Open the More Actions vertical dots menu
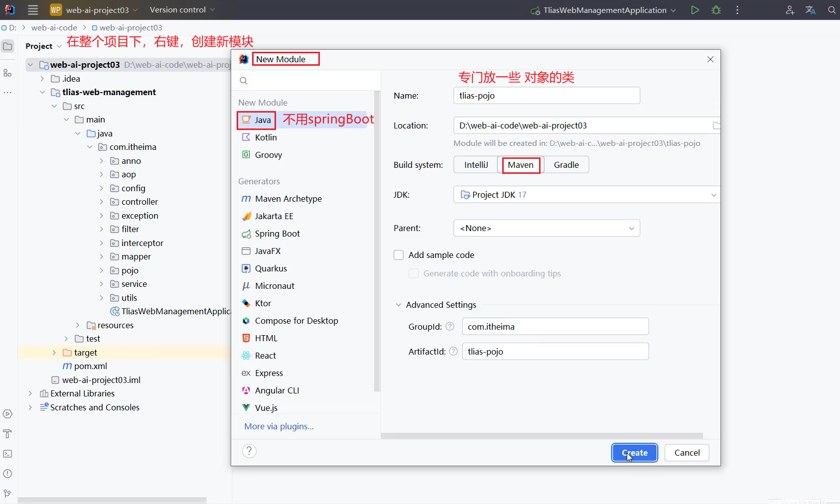Screen dimensions: 840x504 737,10
